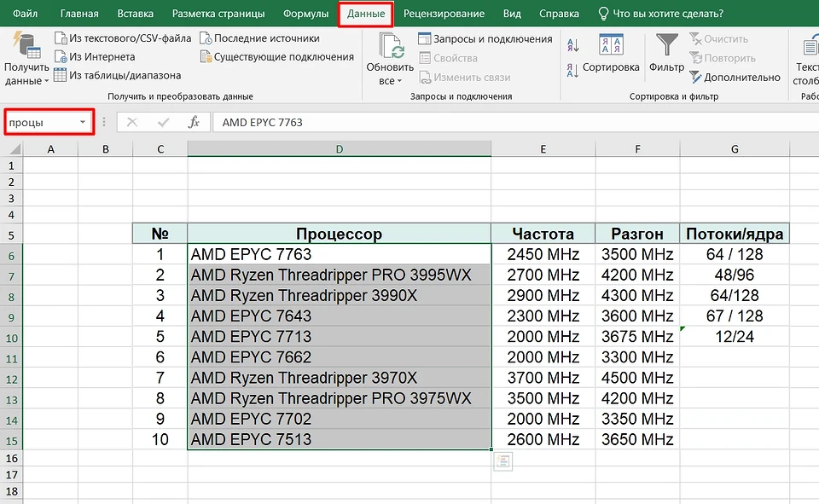Select cell containing AMD Ryzen Threadripper 3990X
Screen dimensions: 819x504
tap(339, 295)
